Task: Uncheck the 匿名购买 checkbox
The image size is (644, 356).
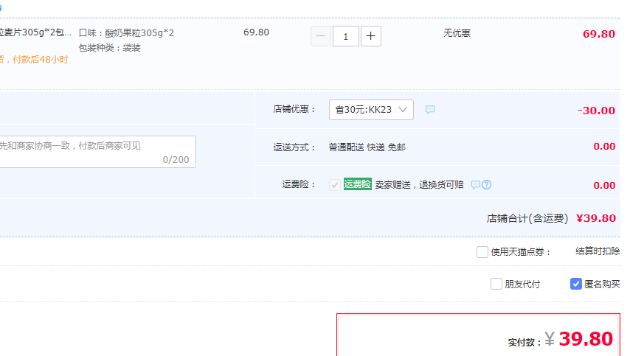Action: [x=576, y=284]
